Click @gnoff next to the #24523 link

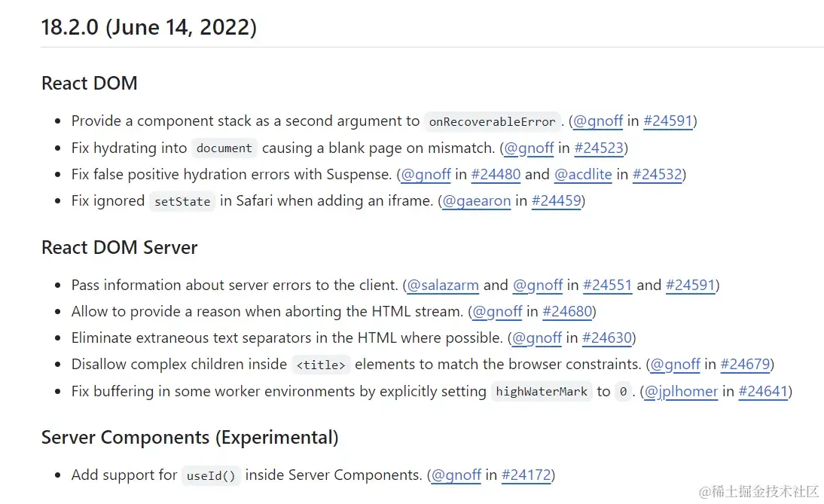coord(529,148)
